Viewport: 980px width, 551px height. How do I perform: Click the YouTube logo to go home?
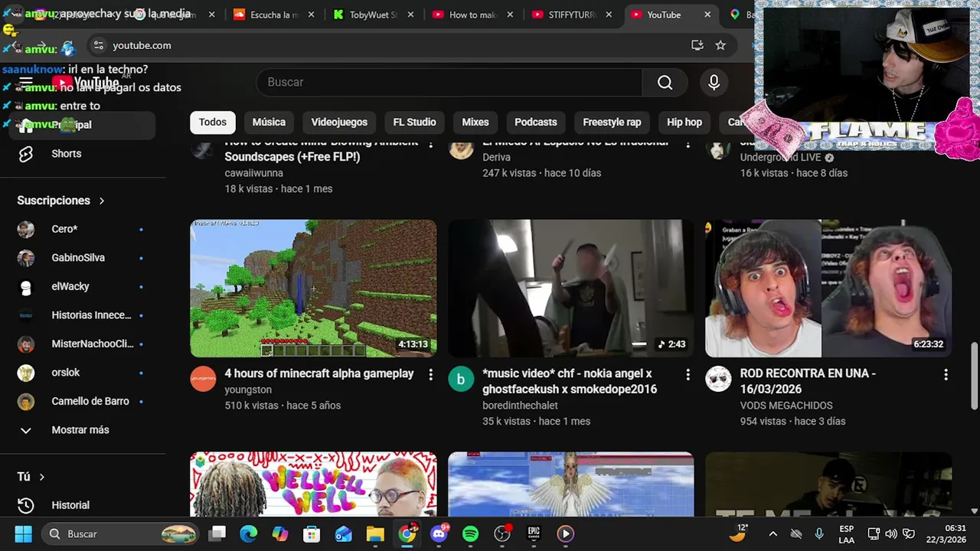pos(86,83)
